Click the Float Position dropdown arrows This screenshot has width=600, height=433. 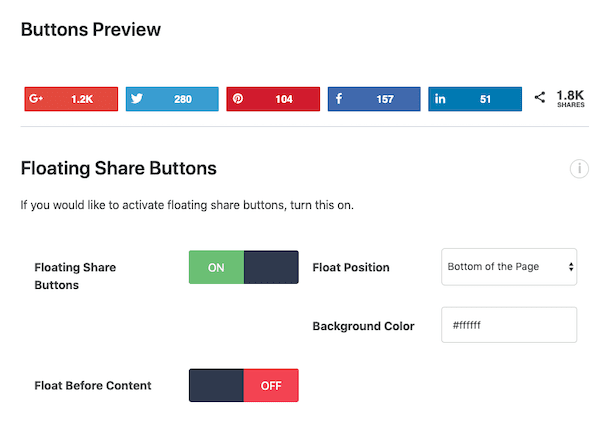(571, 267)
